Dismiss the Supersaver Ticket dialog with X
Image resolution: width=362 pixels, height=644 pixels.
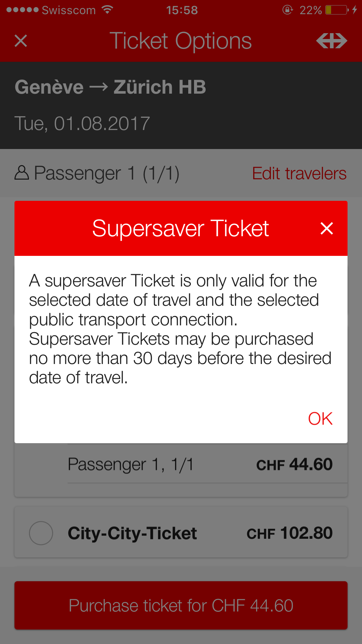tap(327, 229)
